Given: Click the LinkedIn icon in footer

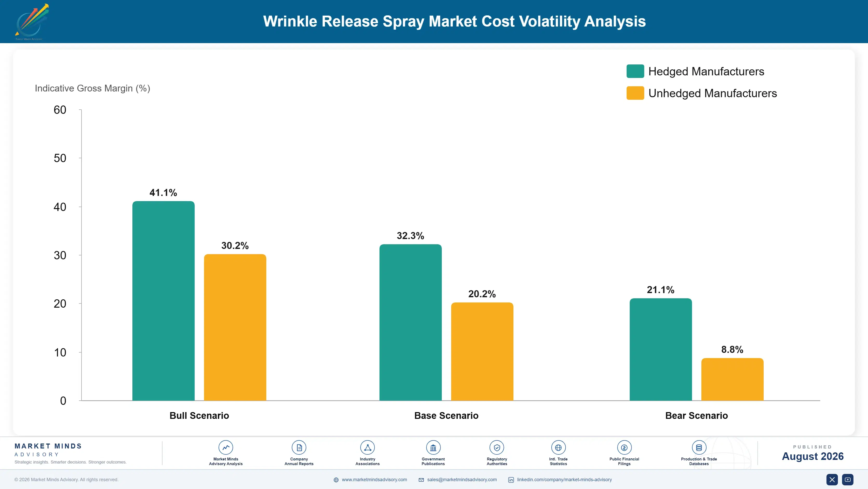Looking at the screenshot, I should point(511,480).
